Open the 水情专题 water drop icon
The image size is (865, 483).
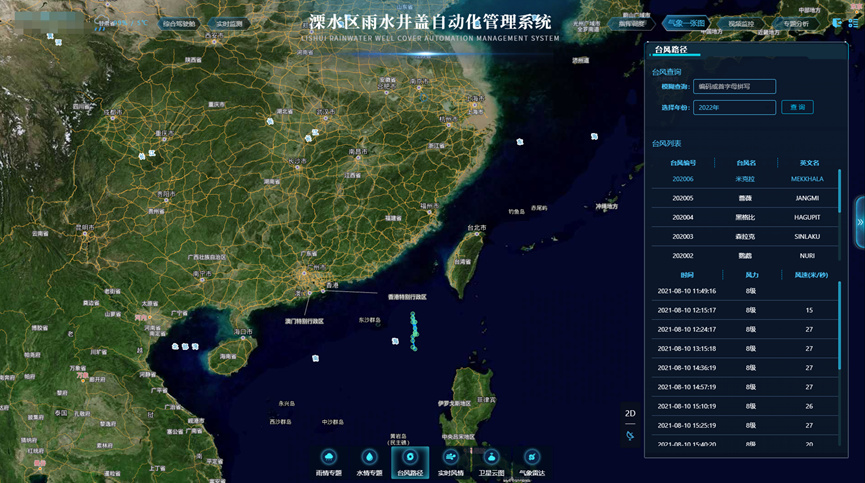coord(369,458)
